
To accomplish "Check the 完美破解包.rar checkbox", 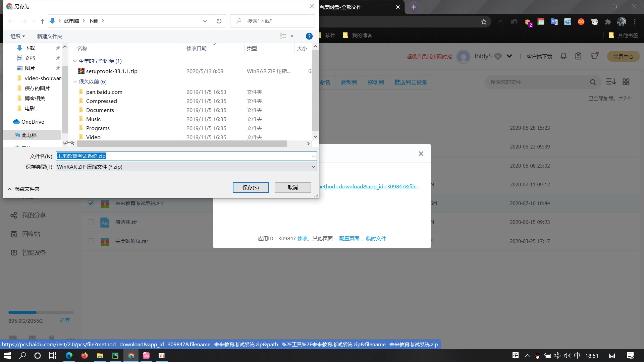I will [91, 241].
